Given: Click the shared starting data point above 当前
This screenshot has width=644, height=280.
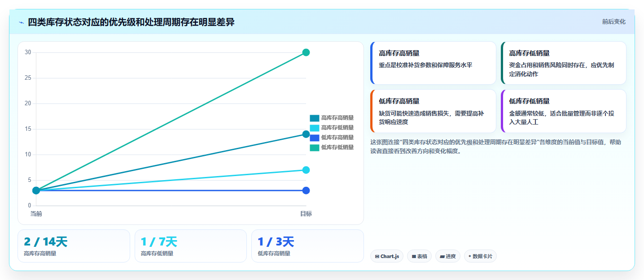Looking at the screenshot, I should (36, 190).
